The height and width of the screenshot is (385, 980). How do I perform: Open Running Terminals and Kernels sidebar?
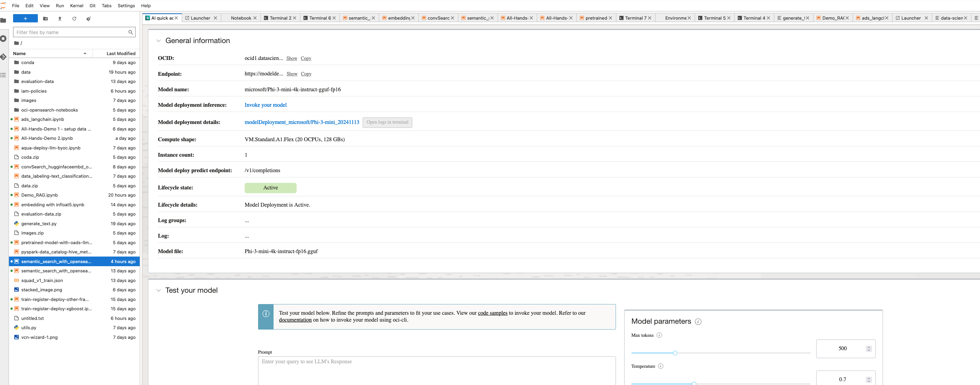3,39
